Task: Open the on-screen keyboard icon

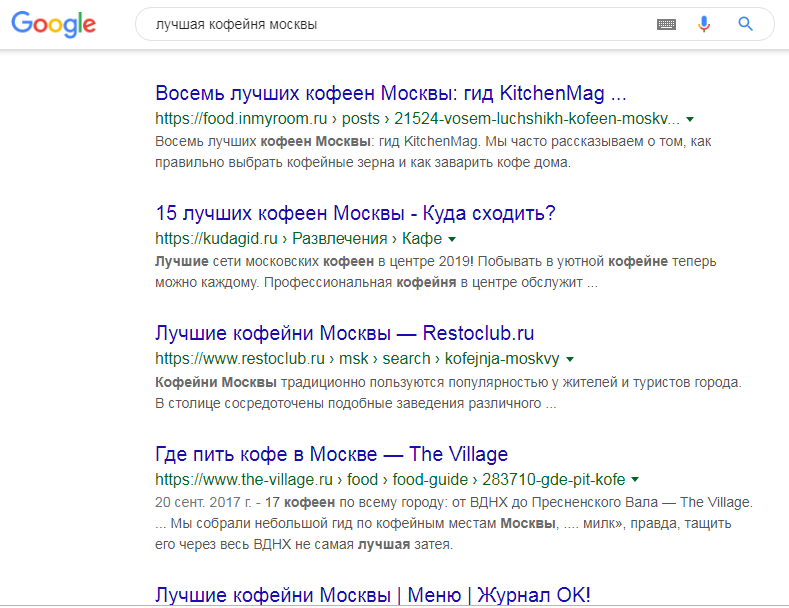Action: pos(666,24)
